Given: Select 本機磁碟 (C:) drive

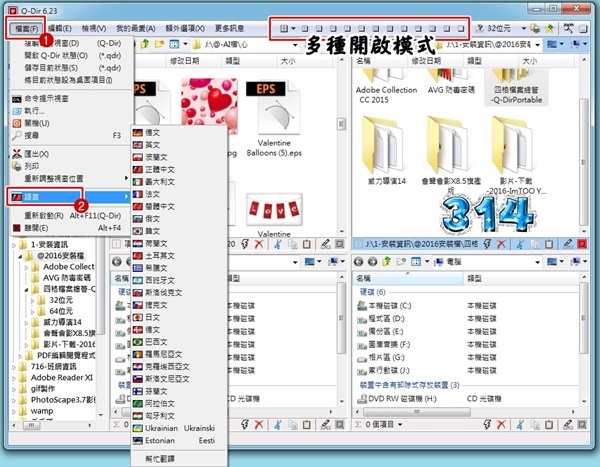Looking at the screenshot, I should pos(390,306).
